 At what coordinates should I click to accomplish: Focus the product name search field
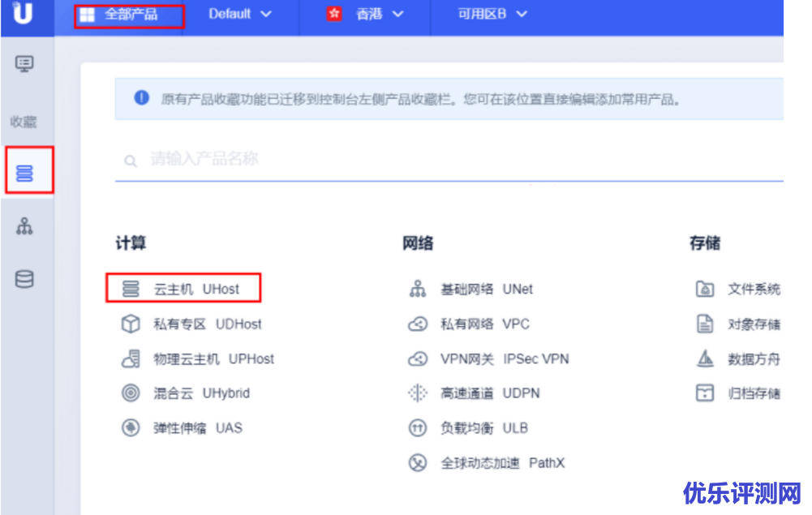(449, 160)
